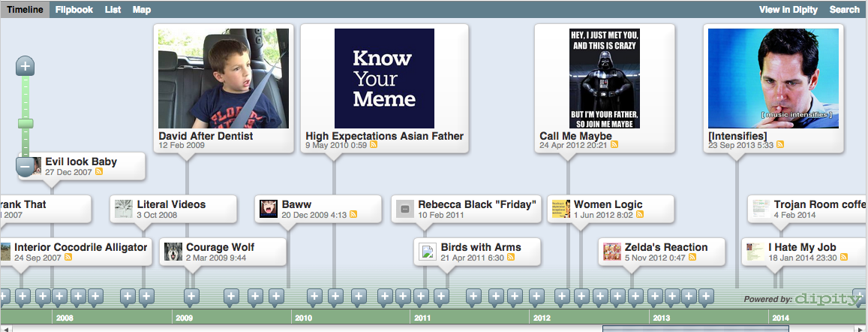The height and width of the screenshot is (332, 868).
Task: Jump to 2013 on the timeline axis
Action: pyautogui.click(x=662, y=318)
